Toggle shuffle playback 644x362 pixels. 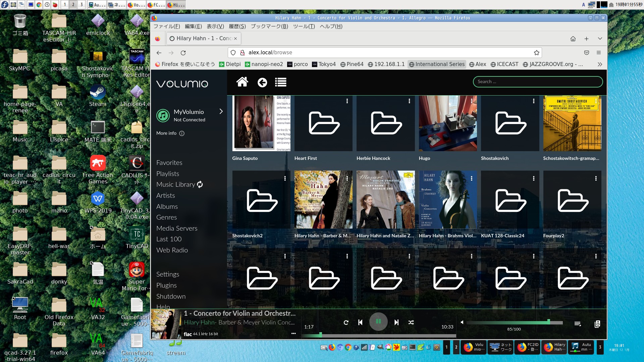click(x=411, y=322)
